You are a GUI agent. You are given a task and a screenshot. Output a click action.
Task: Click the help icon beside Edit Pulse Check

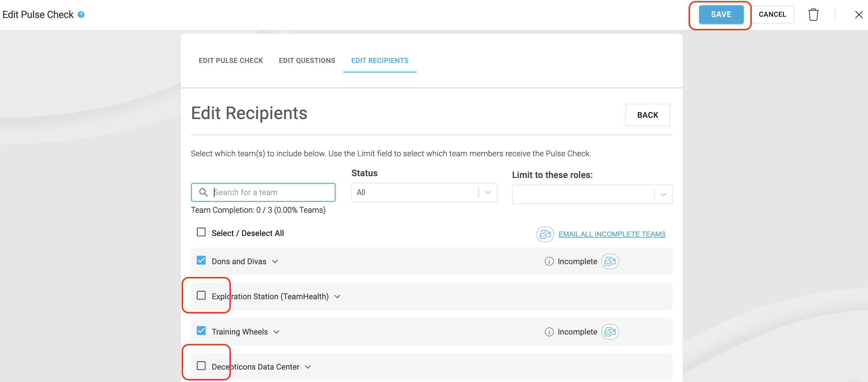81,15
